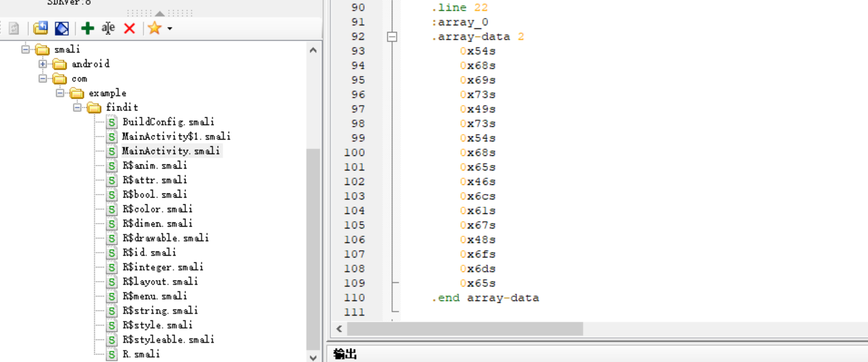Select the R$string.smali file
Viewport: 868px width, 362px height.
tap(160, 311)
